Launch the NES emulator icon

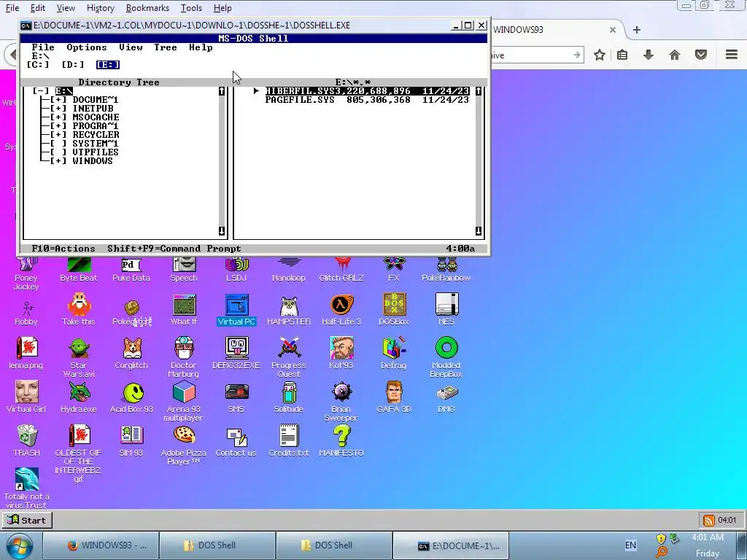point(446,309)
